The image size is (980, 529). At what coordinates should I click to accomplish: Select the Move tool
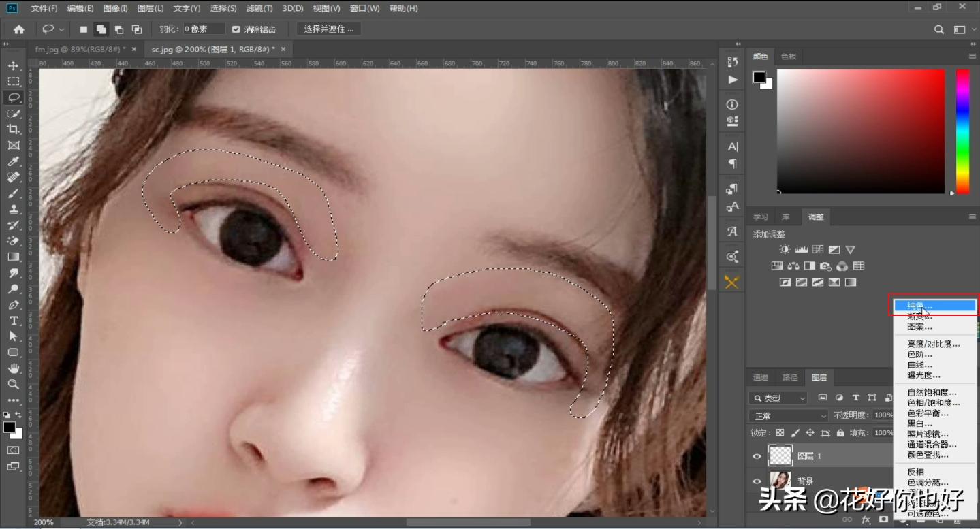[x=13, y=66]
